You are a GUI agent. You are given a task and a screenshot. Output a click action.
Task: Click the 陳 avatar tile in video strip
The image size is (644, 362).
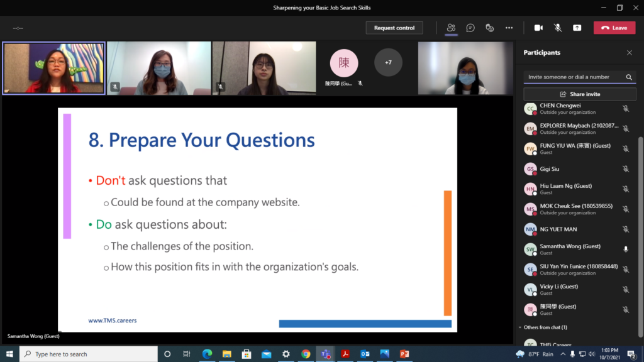(344, 63)
